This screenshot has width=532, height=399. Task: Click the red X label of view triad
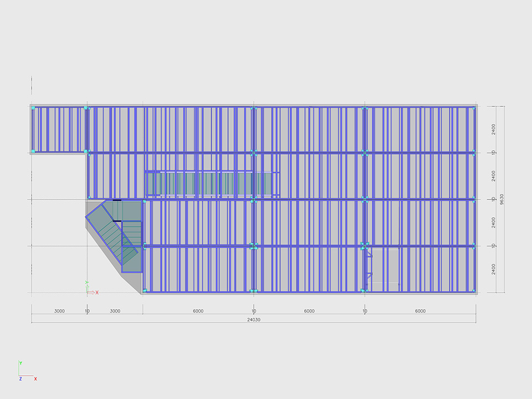point(36,379)
